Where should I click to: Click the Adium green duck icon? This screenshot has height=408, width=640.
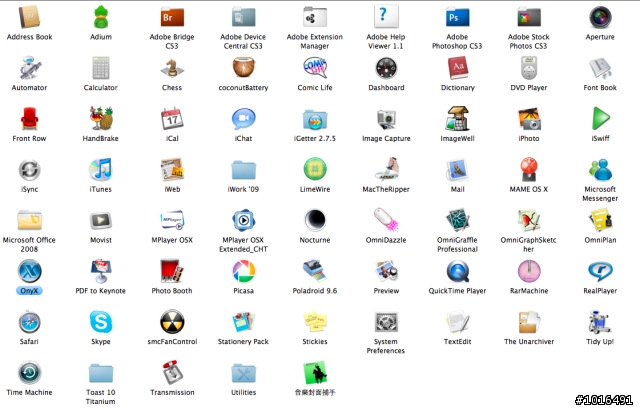[100, 17]
